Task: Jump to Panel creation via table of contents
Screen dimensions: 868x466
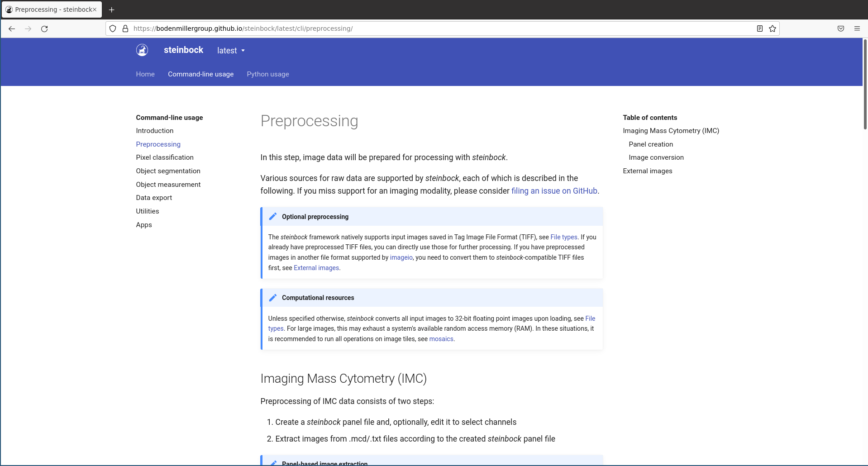Action: click(x=651, y=144)
